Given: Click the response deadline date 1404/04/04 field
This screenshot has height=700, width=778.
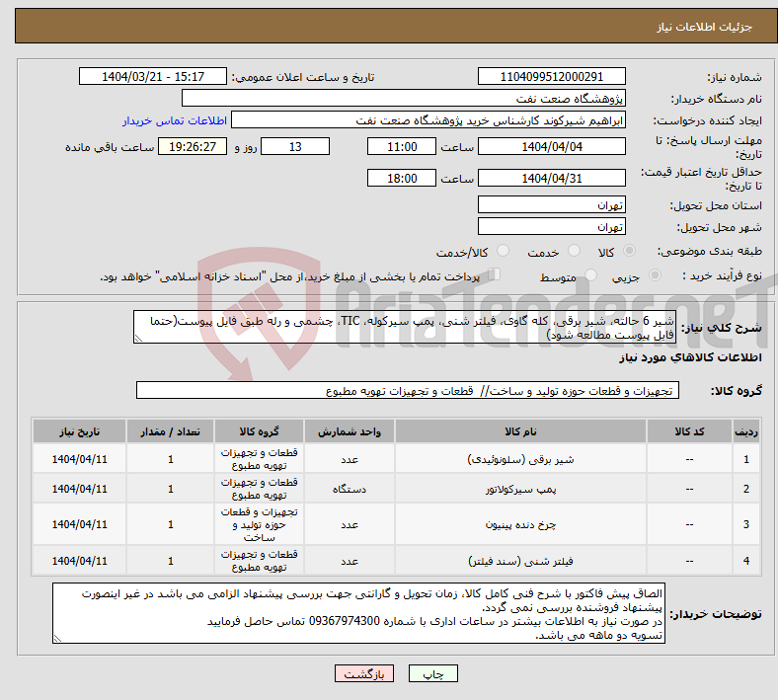Looking at the screenshot, I should click(x=551, y=146).
